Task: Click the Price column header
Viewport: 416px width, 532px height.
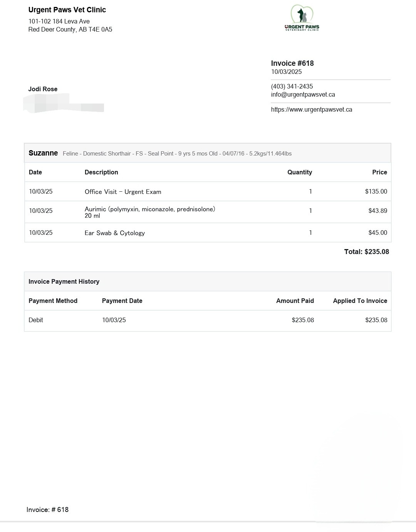Action: 379,172
